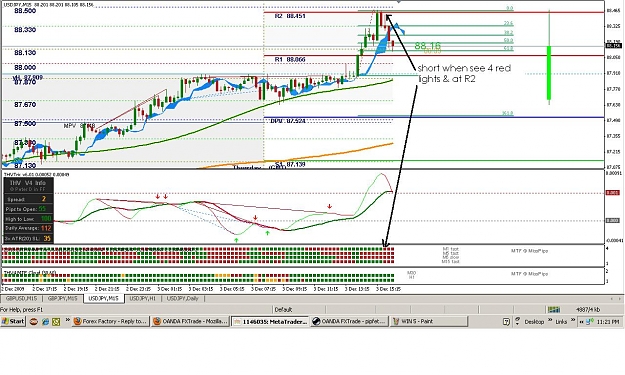Click the 87.500 price level label
This screenshot has width=625, height=375.
tap(25, 124)
